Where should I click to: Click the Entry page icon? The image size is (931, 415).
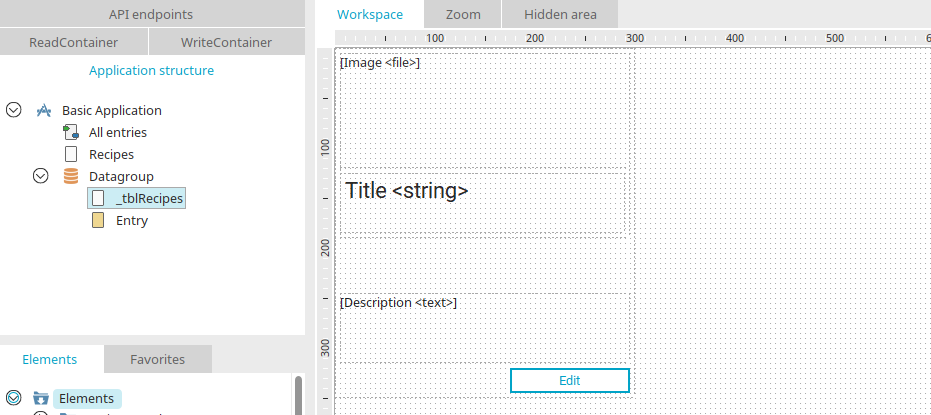[x=97, y=220]
